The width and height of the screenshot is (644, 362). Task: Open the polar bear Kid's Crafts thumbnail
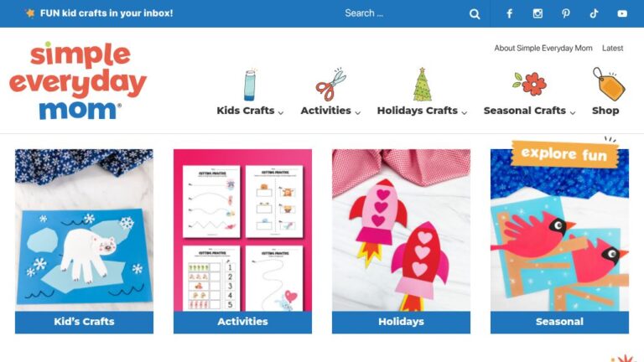click(x=84, y=230)
